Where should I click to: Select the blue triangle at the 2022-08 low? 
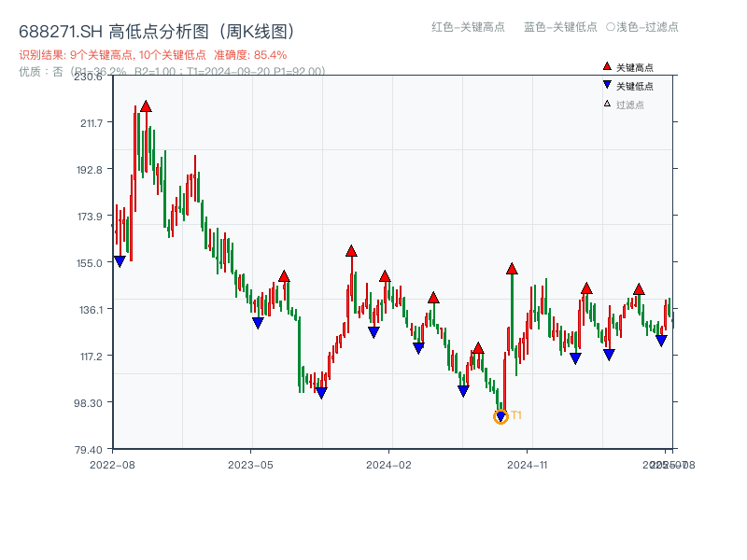coord(119,259)
